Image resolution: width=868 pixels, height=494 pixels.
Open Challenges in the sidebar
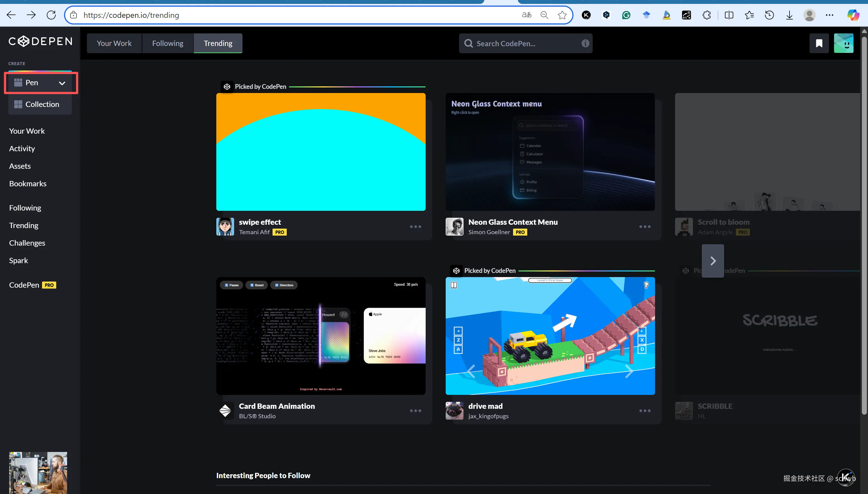tap(27, 243)
